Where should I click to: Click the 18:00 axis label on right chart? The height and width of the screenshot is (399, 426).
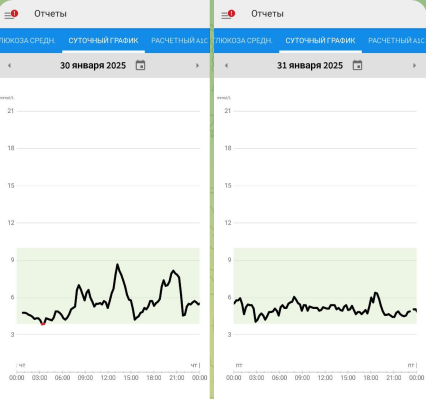click(371, 378)
